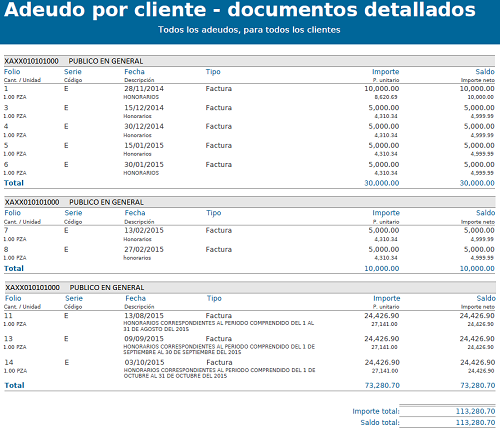This screenshot has height=430, width=500.
Task: Click the 30,000.00 total importe value
Action: [x=382, y=183]
